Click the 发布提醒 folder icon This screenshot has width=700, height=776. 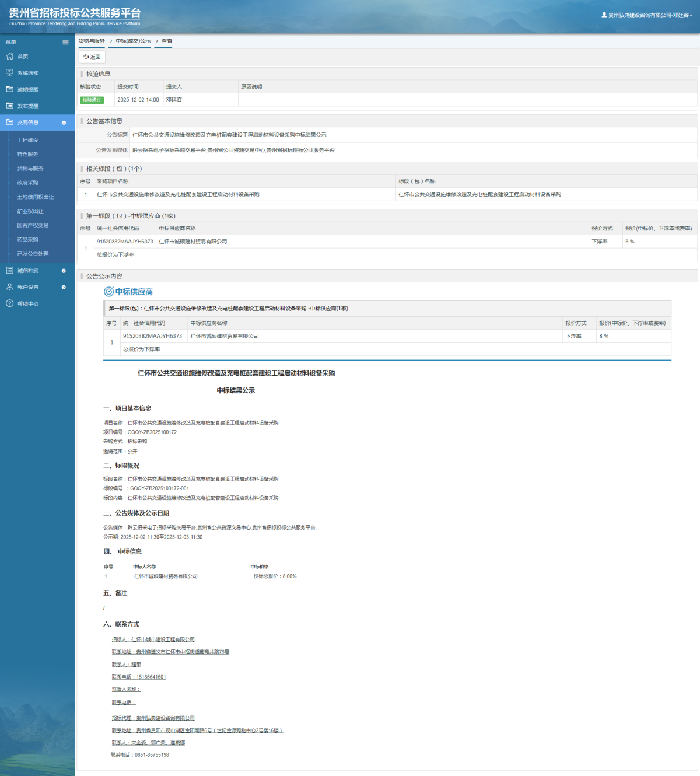pyautogui.click(x=9, y=106)
